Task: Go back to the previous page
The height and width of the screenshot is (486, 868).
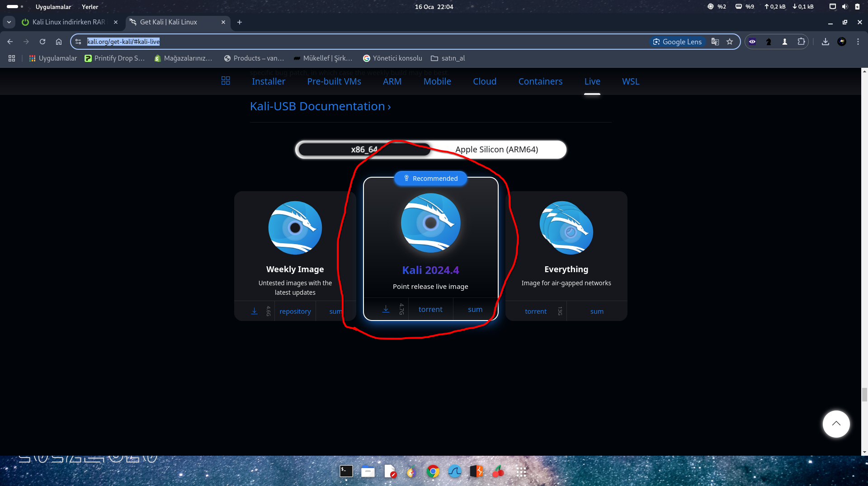Action: pos(10,42)
